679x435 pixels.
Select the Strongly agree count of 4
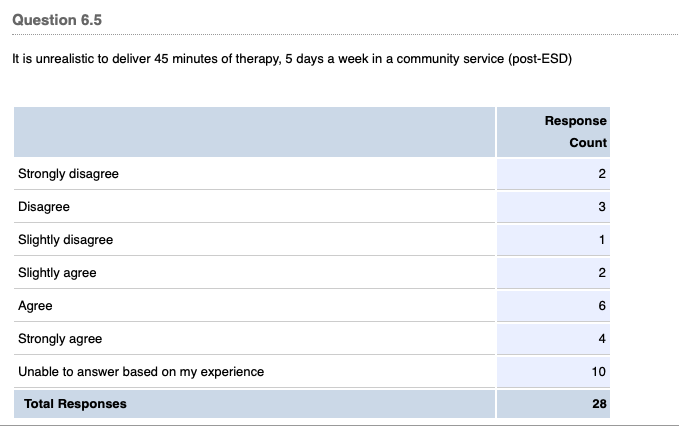[x=603, y=339]
